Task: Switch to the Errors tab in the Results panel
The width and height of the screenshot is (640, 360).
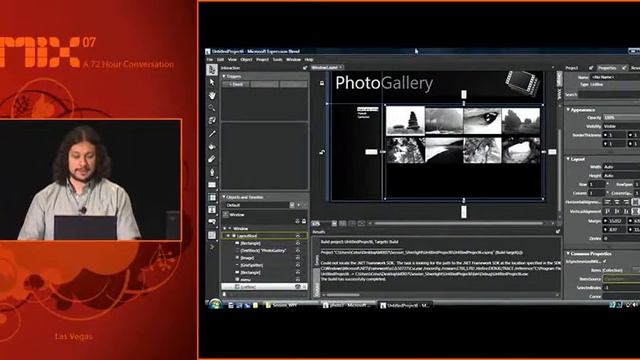Action: (316, 260)
